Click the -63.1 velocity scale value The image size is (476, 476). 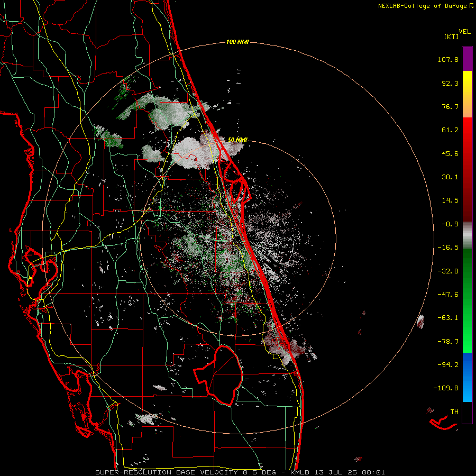[448, 318]
